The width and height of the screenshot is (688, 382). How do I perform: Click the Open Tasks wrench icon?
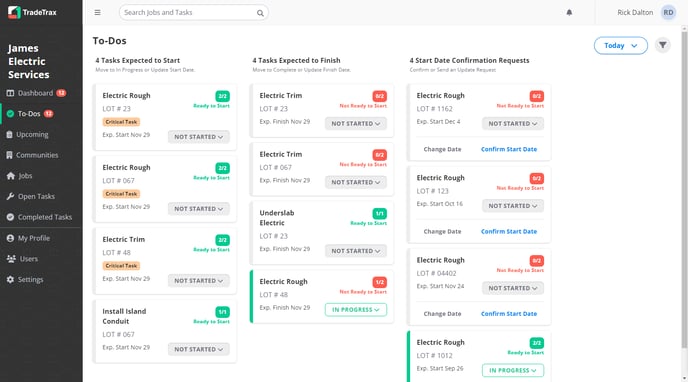pos(11,196)
